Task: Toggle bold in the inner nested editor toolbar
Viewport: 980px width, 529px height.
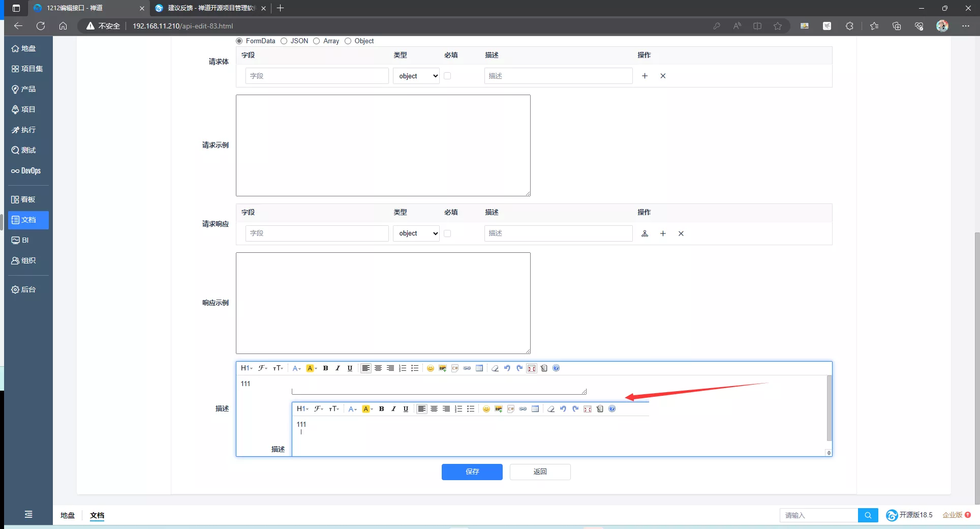Action: point(381,409)
